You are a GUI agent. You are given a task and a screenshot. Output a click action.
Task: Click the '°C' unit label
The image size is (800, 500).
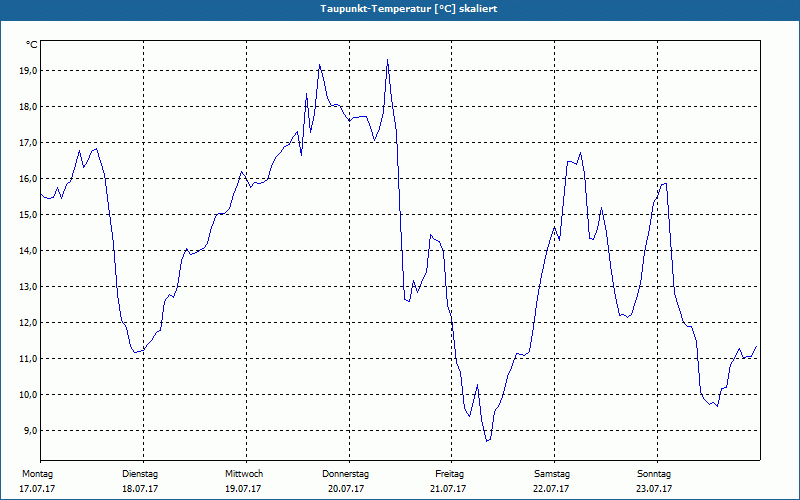32,45
